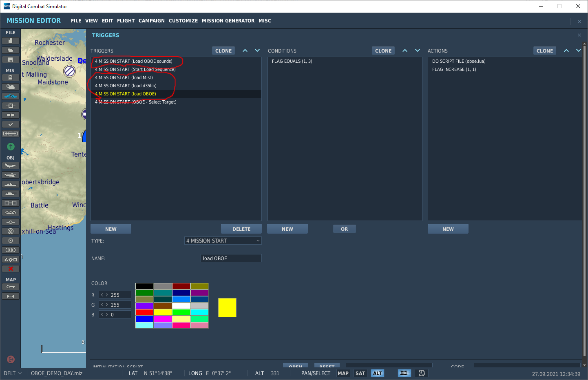Screen dimensions: 588x380
Task: Move condition up in CONDITIONS list
Action: (x=405, y=51)
